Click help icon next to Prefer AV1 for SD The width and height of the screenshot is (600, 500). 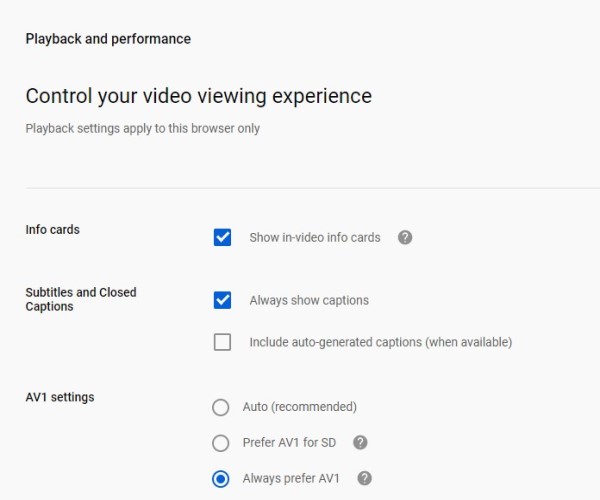[x=360, y=443]
